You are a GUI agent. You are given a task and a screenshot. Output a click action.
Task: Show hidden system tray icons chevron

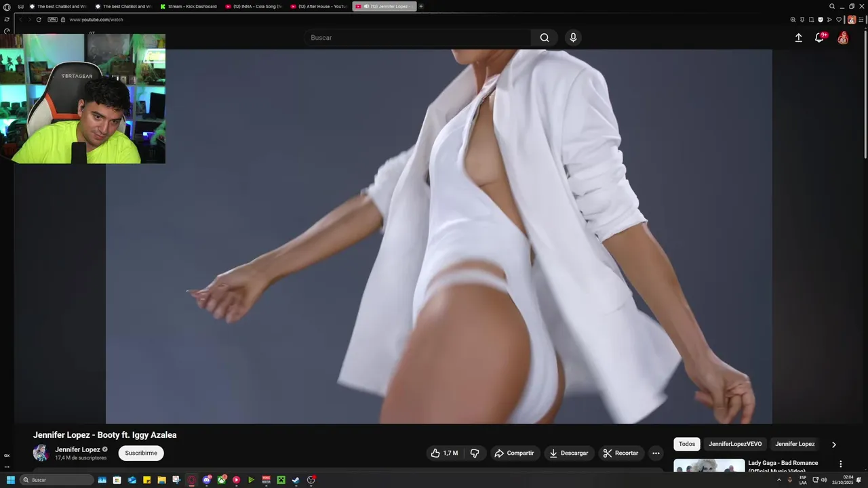tap(778, 480)
